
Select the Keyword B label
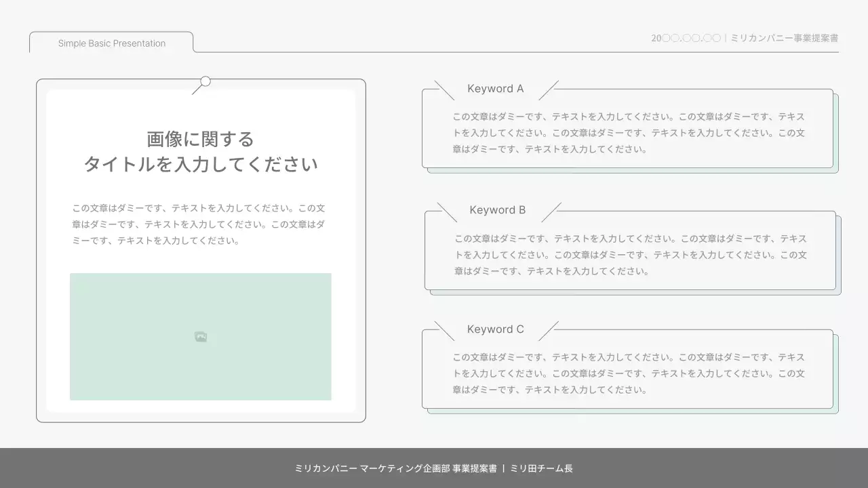(498, 210)
